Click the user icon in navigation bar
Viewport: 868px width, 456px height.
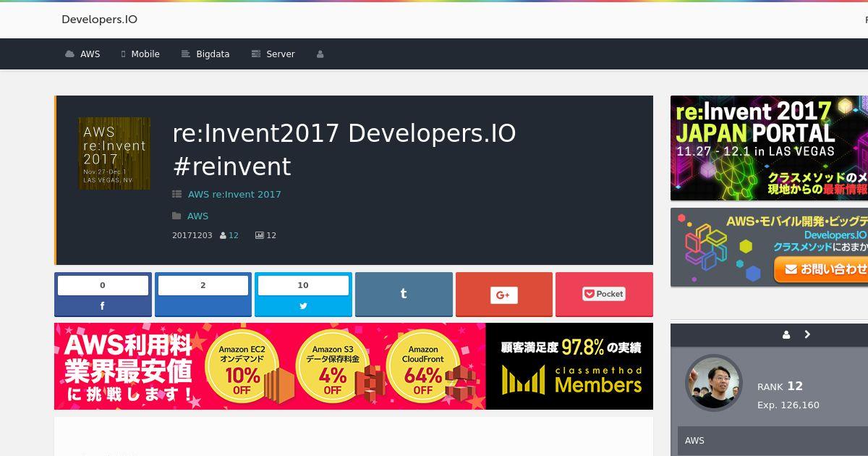[320, 54]
